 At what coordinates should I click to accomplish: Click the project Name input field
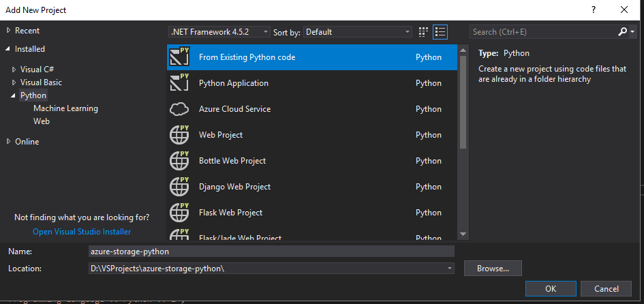(x=271, y=252)
